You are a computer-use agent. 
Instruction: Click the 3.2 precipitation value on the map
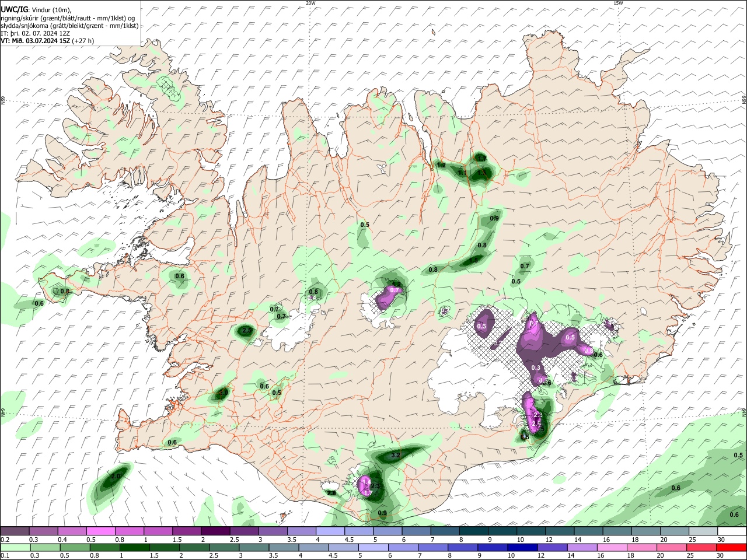tap(395, 455)
